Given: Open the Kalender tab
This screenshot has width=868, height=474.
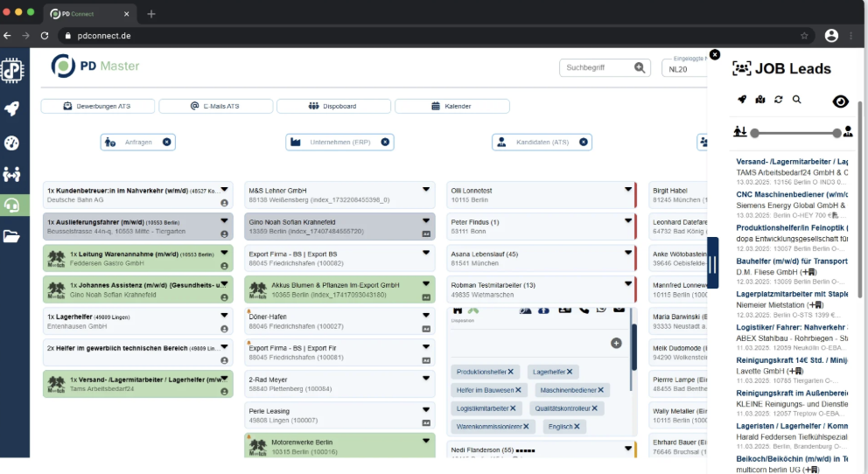Looking at the screenshot, I should point(451,106).
